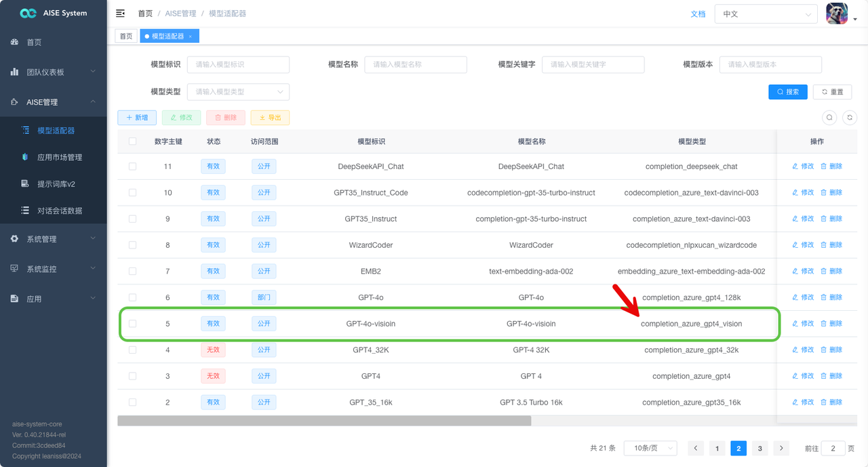Close the 模型适配器 tab

point(191,37)
